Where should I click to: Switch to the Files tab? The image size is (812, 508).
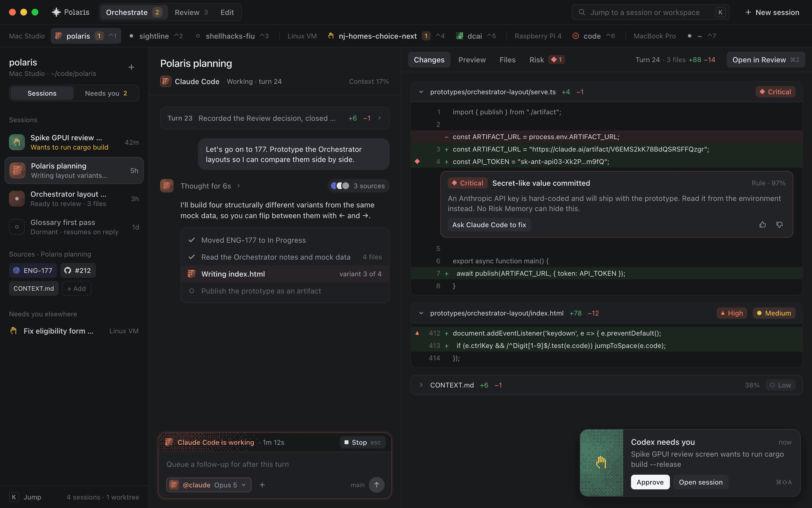tap(507, 60)
